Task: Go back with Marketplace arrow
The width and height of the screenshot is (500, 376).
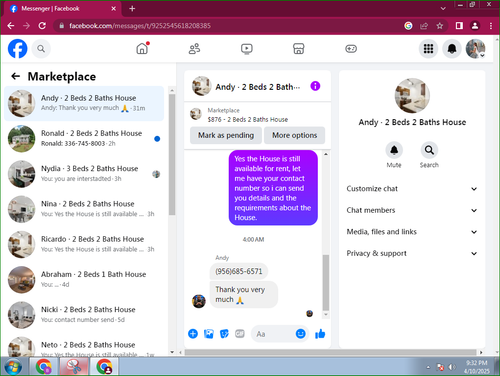Action: point(15,76)
